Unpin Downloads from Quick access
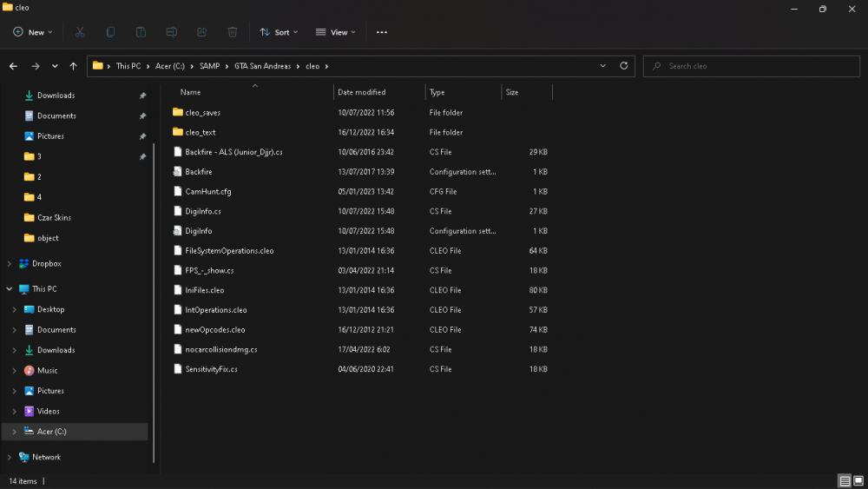This screenshot has width=868, height=489. [x=143, y=96]
